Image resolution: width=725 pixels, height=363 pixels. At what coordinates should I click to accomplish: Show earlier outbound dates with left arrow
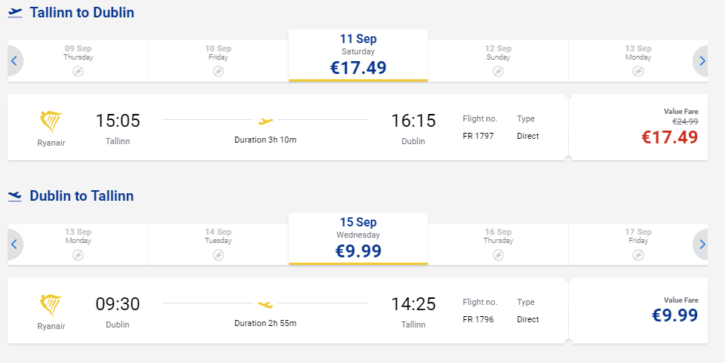coord(14,61)
